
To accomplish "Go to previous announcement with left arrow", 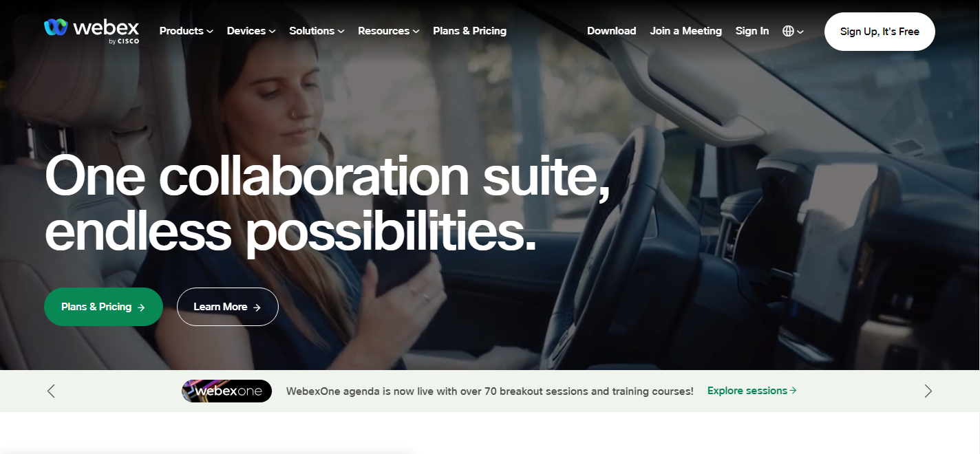I will tap(51, 391).
